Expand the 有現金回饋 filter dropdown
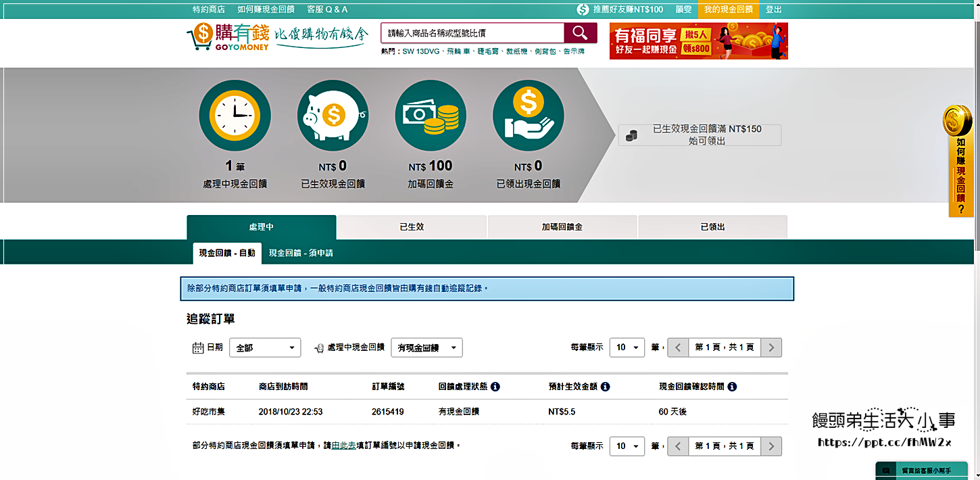Image resolution: width=980 pixels, height=480 pixels. (426, 347)
